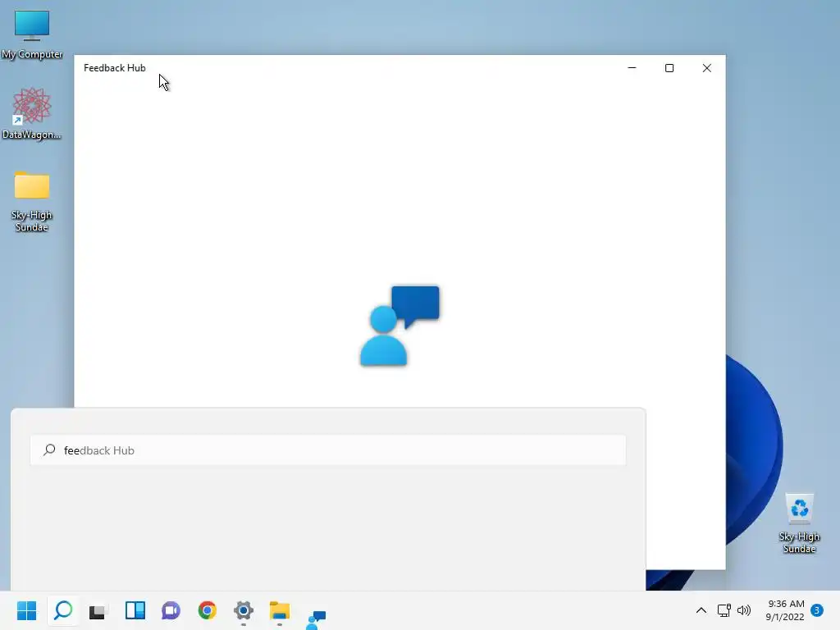This screenshot has height=630, width=840.
Task: Select the DataWagon desktop shortcut
Action: click(x=32, y=113)
